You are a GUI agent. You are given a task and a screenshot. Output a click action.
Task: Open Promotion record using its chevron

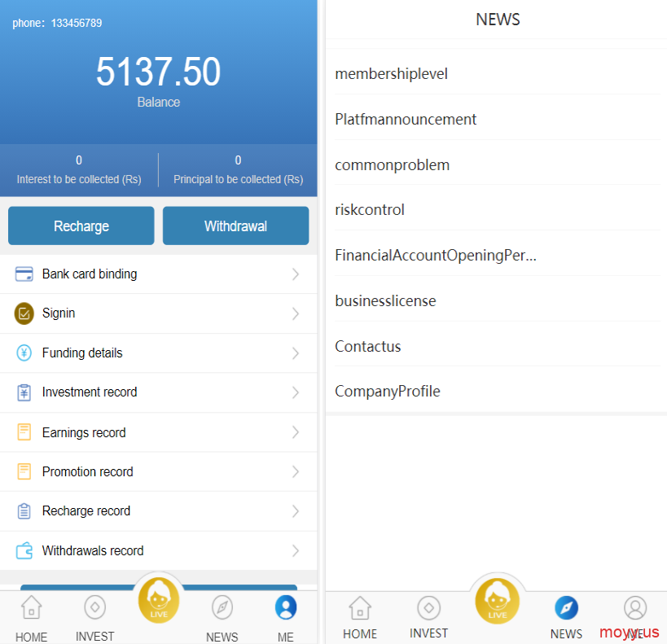click(296, 471)
